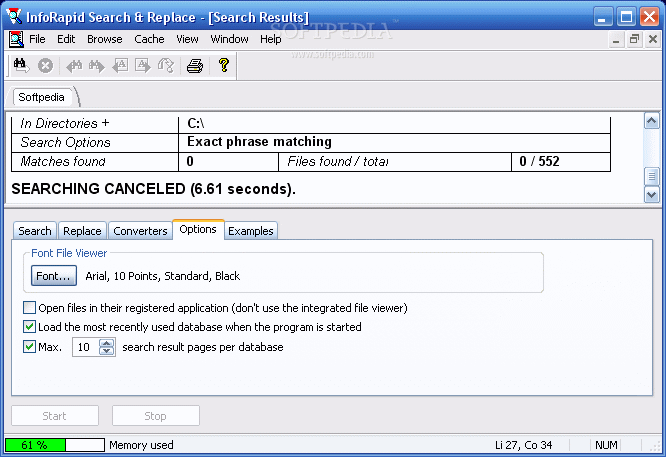666x457 pixels.
Task: Uncheck Load most recently used database option
Action: coord(29,327)
